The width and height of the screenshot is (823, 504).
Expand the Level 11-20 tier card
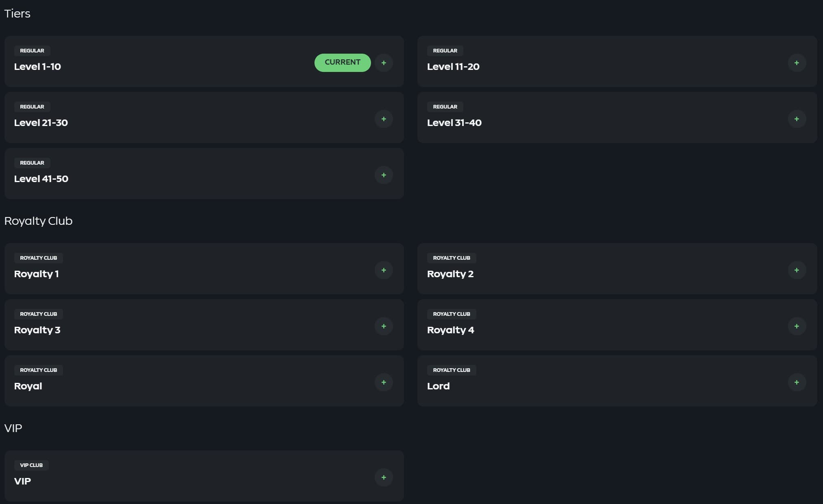click(x=797, y=63)
